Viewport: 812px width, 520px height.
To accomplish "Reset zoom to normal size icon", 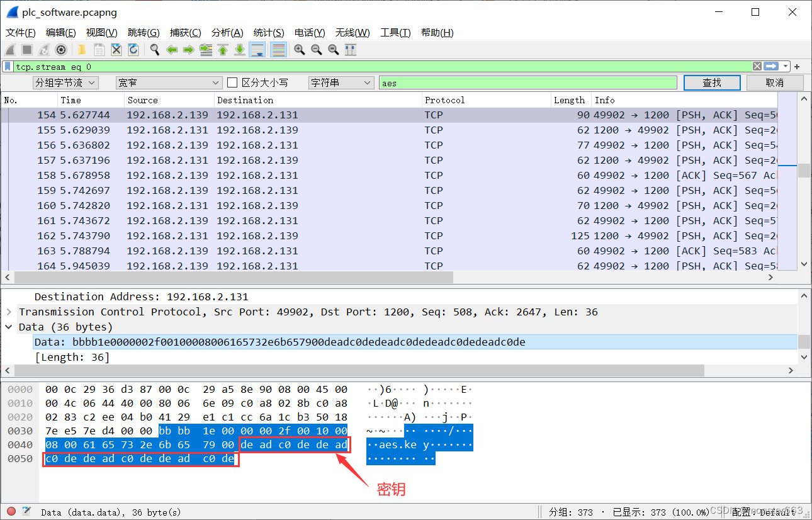I will [334, 50].
